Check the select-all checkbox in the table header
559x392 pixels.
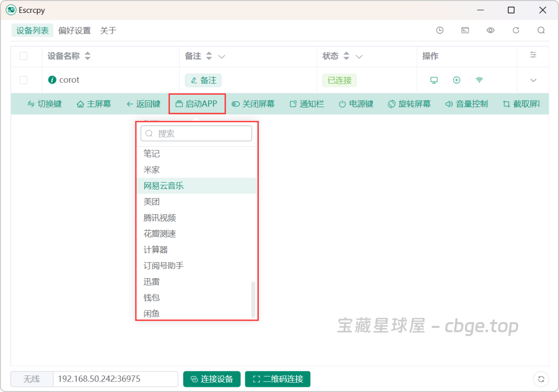pos(23,56)
